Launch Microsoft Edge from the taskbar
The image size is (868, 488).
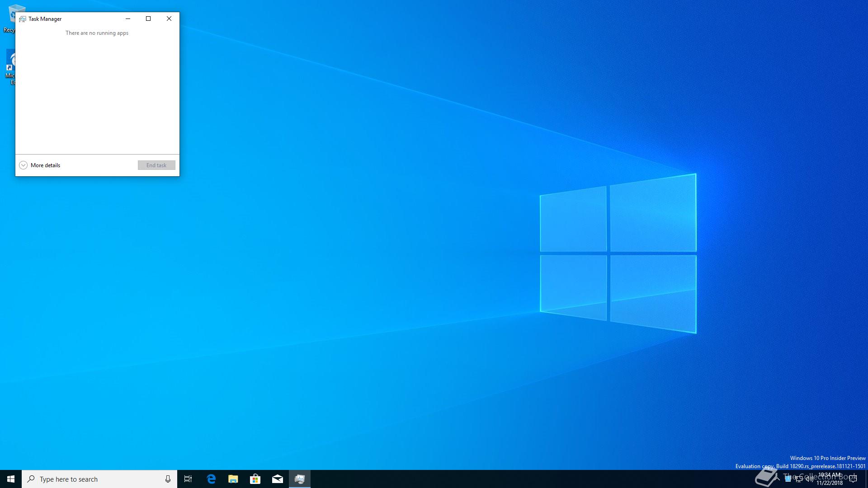pos(211,479)
